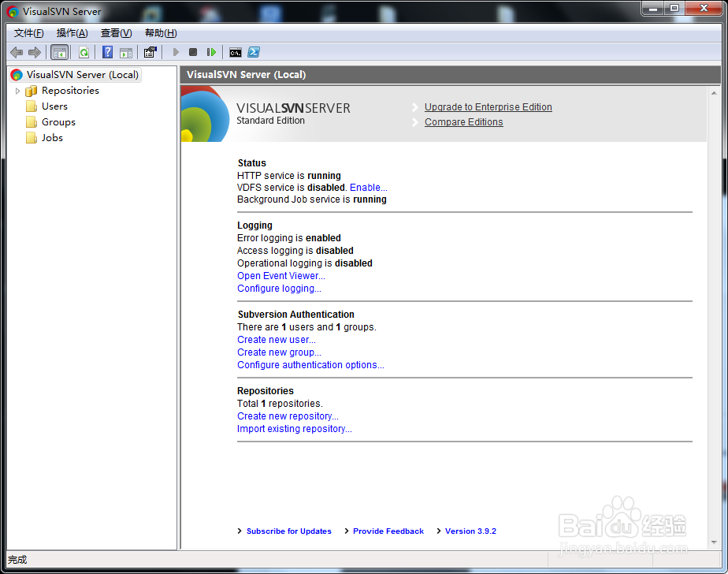This screenshot has height=574, width=728.
Task: Click the chevron before Compare Editions
Action: pyautogui.click(x=415, y=122)
